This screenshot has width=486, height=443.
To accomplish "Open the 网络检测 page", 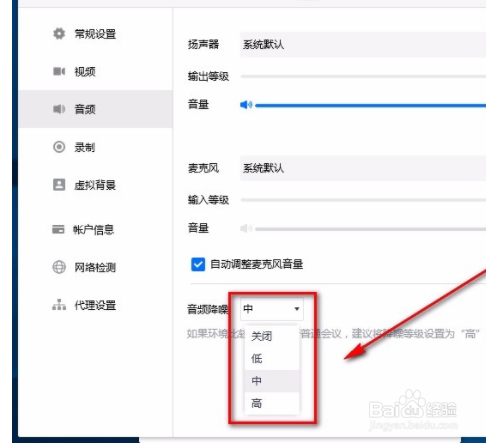I will [96, 267].
